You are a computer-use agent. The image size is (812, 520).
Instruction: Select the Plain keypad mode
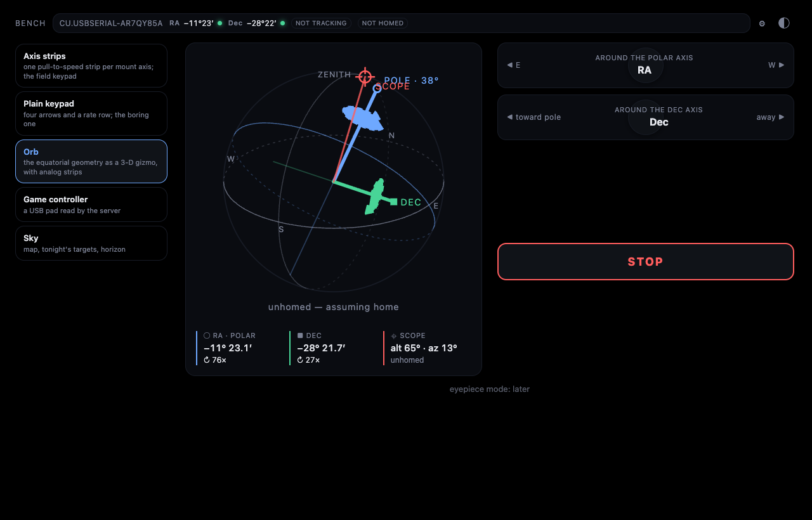(x=91, y=114)
